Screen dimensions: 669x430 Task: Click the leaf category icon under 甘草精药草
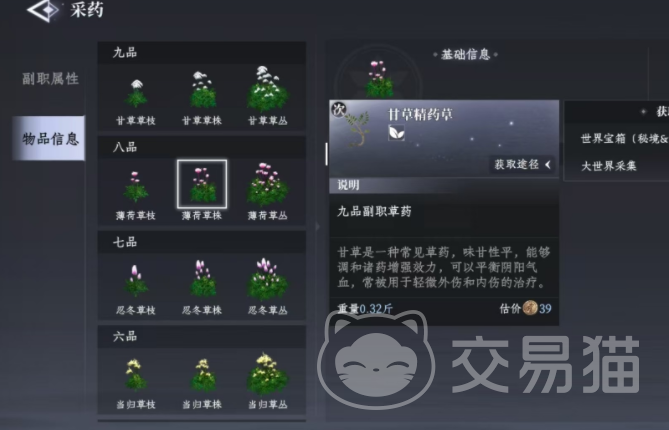pos(396,133)
